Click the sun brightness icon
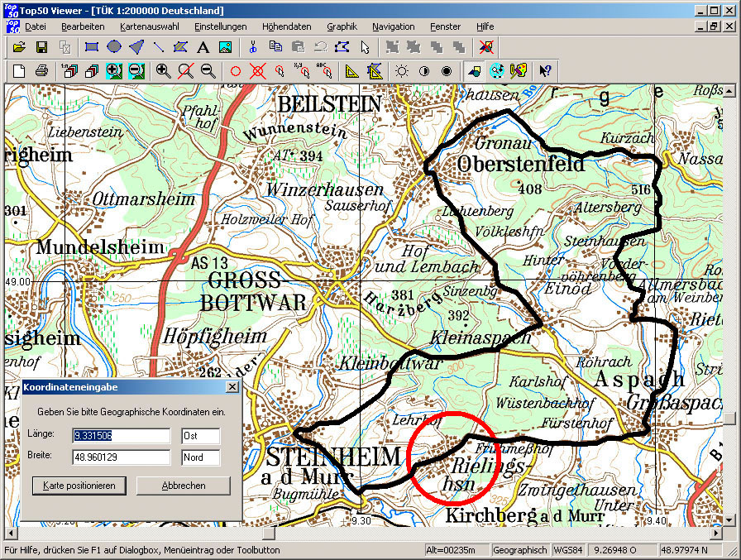741x560 pixels. [x=402, y=71]
